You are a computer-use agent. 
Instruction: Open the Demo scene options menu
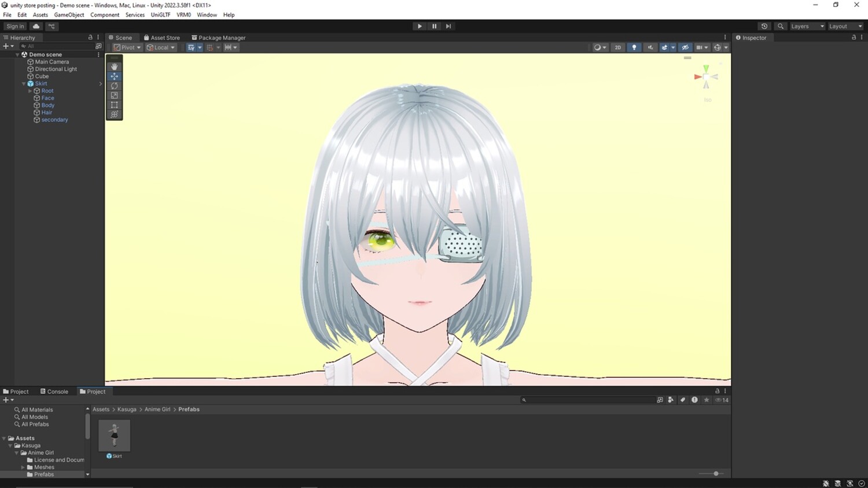(x=98, y=54)
